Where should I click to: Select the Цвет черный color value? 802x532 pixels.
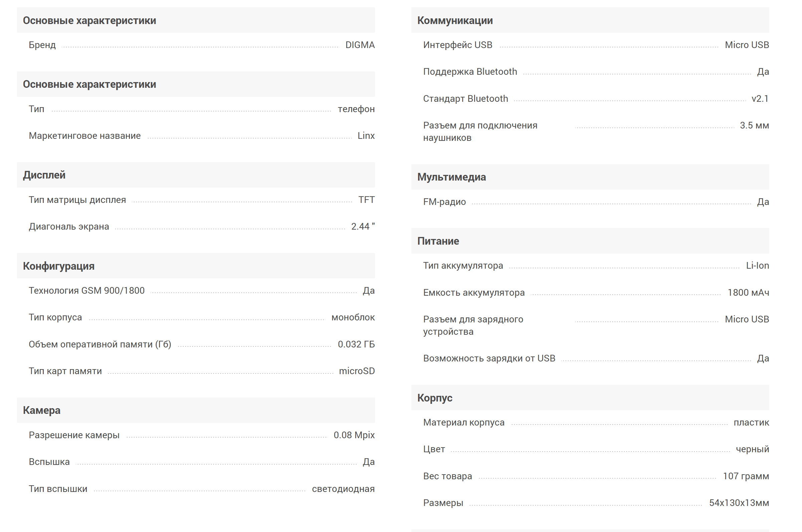pos(752,449)
